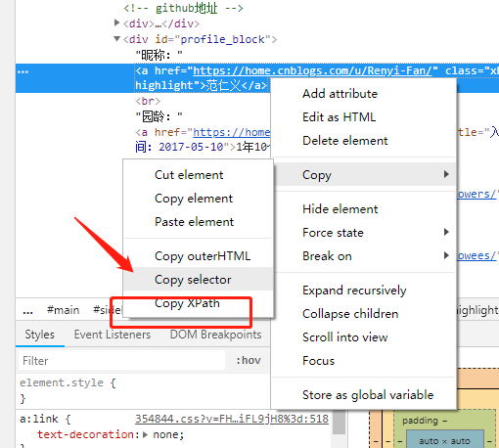Click the styles Filter input field
This screenshot has height=448, width=499.
click(122, 361)
